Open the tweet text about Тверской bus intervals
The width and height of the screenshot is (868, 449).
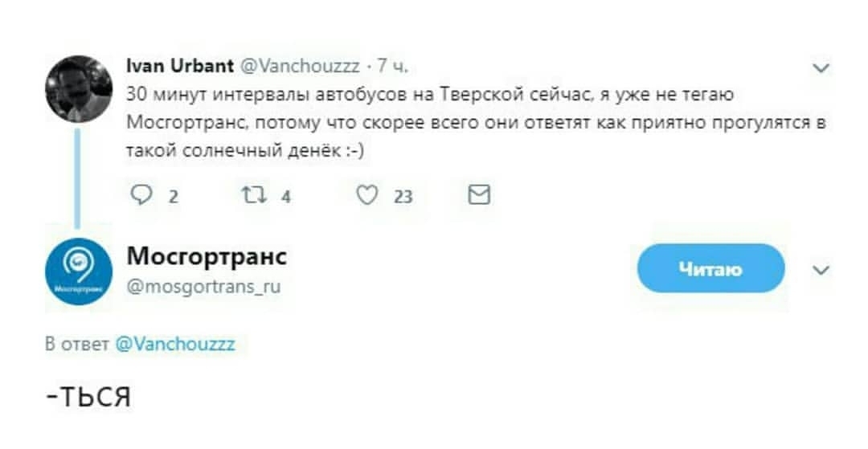pyautogui.click(x=477, y=122)
